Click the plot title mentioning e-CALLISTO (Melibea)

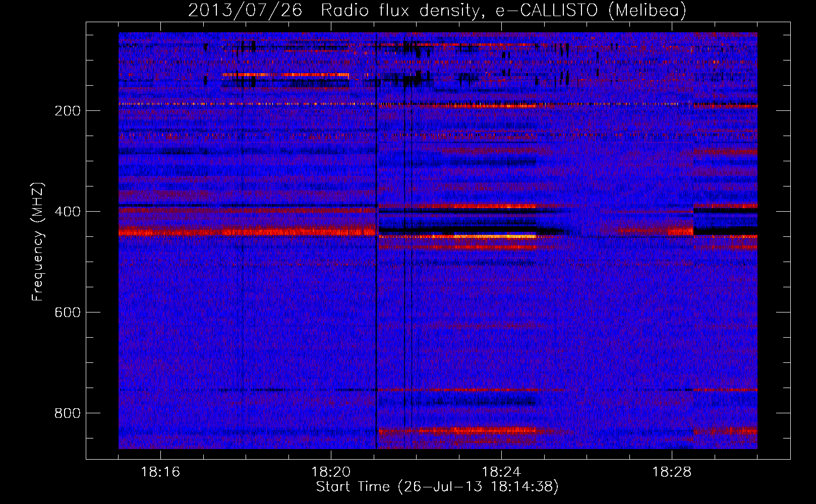437,10
